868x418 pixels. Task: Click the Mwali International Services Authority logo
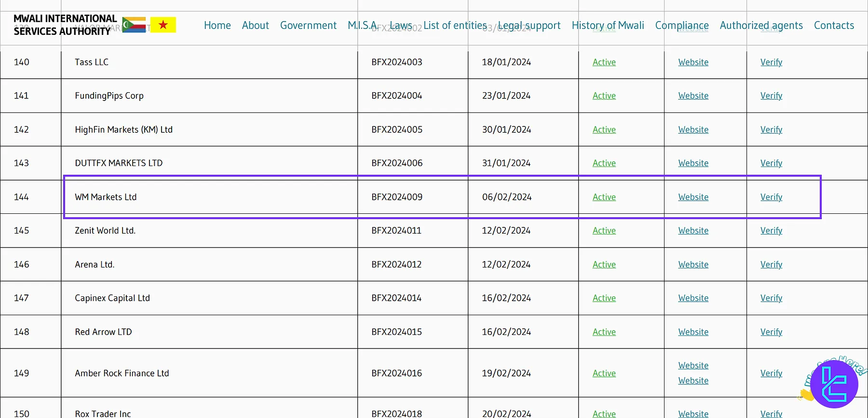tap(65, 25)
